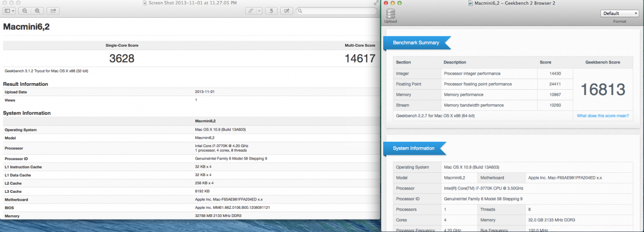Image resolution: width=644 pixels, height=232 pixels.
Task: Click the L3 Cache value 8192 KB
Action: tap(204, 191)
